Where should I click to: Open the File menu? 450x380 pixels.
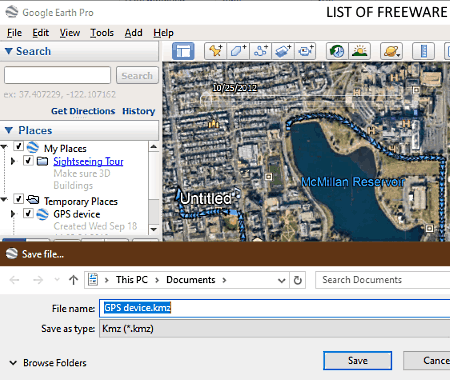point(14,33)
